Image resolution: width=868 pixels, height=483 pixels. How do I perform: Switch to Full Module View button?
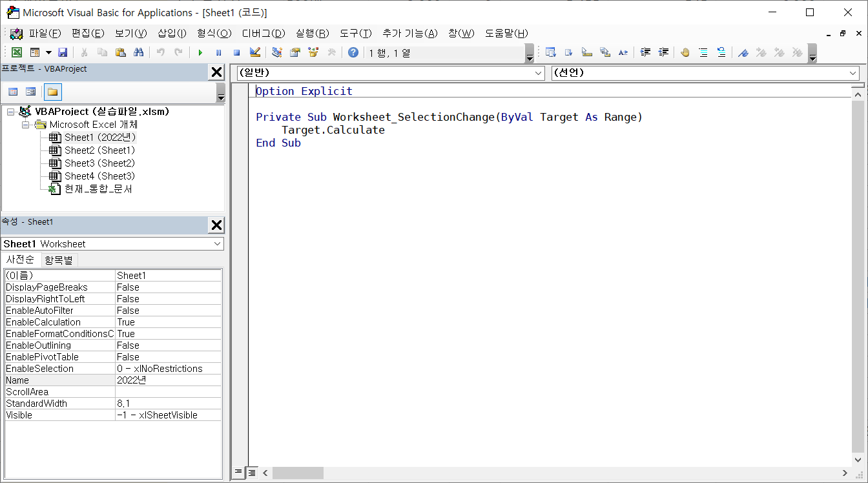(x=251, y=473)
